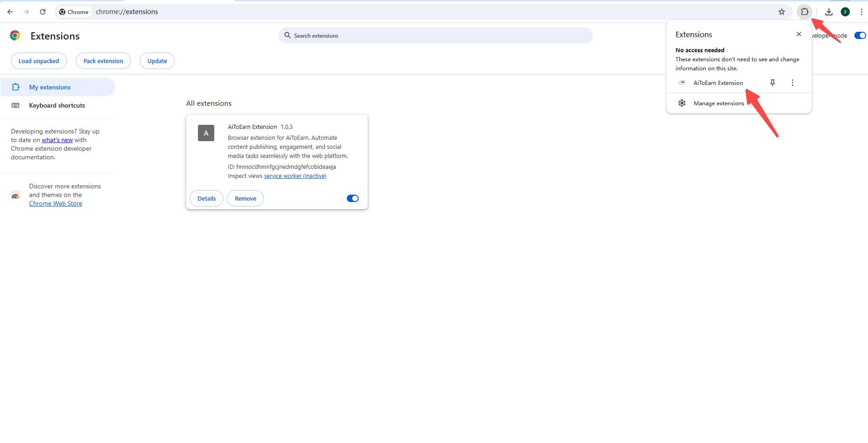Click the Pack extension button
Screen dimensions: 868x443
(x=103, y=61)
